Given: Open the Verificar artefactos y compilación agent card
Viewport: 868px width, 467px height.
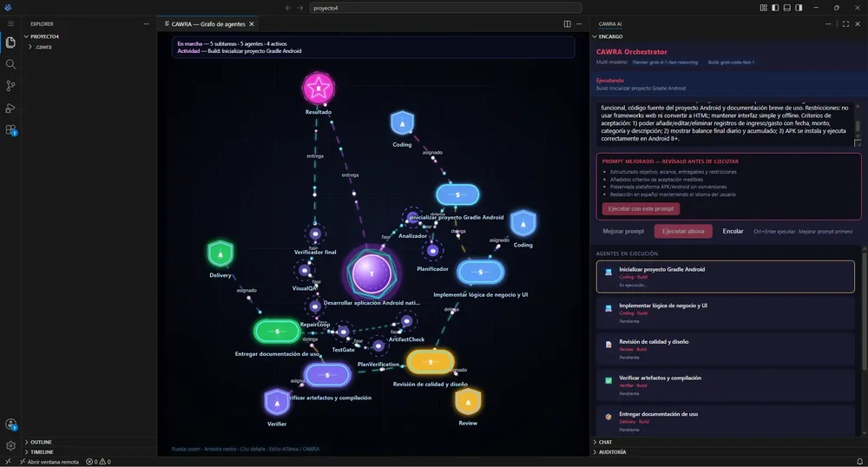Looking at the screenshot, I should (725, 385).
